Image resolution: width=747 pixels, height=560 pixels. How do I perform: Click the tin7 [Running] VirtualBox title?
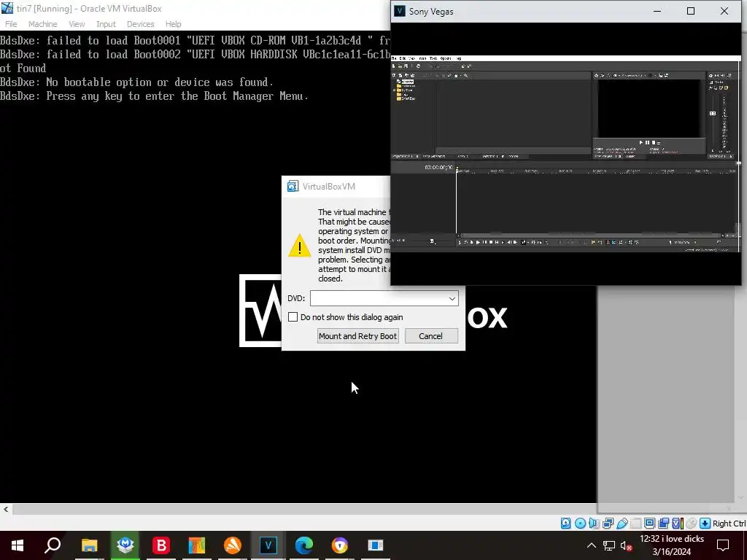(88, 9)
